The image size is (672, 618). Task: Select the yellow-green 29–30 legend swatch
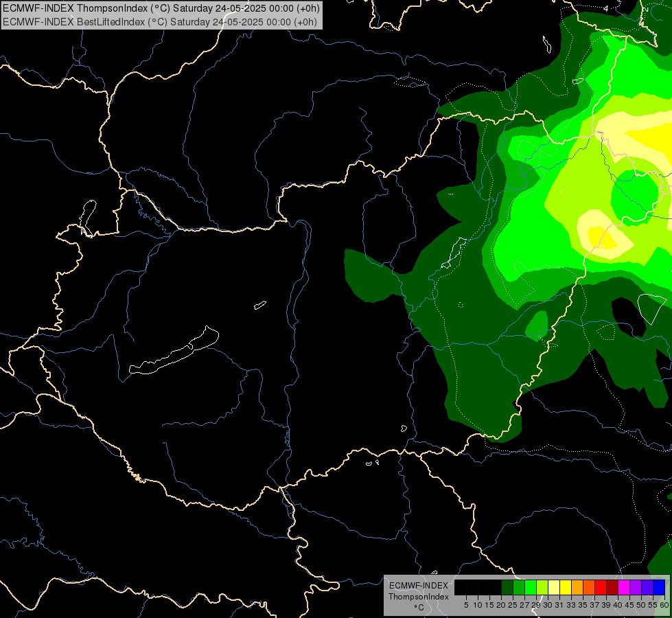click(542, 587)
